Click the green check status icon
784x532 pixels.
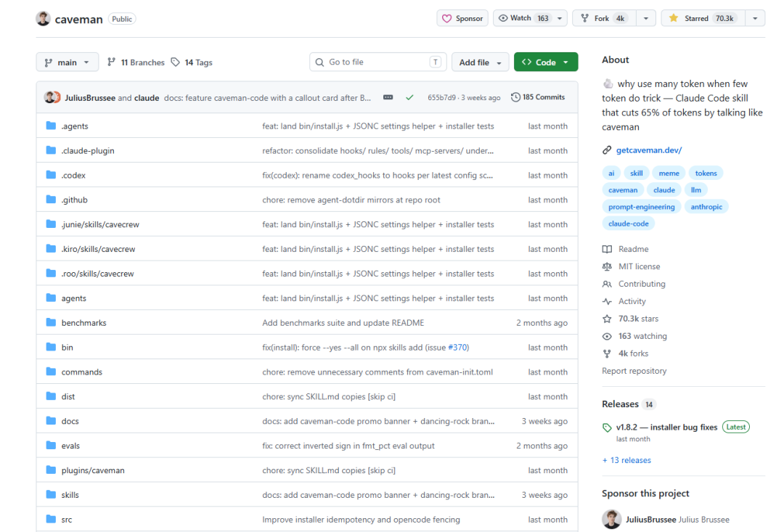coord(409,97)
